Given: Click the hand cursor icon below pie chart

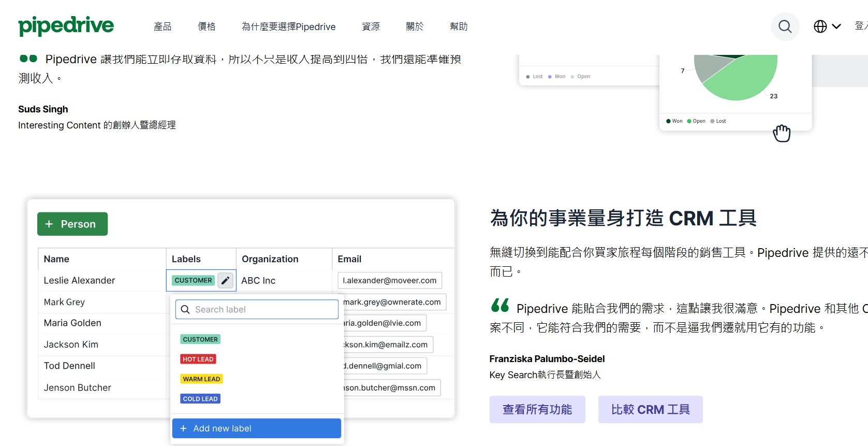Looking at the screenshot, I should (x=781, y=133).
